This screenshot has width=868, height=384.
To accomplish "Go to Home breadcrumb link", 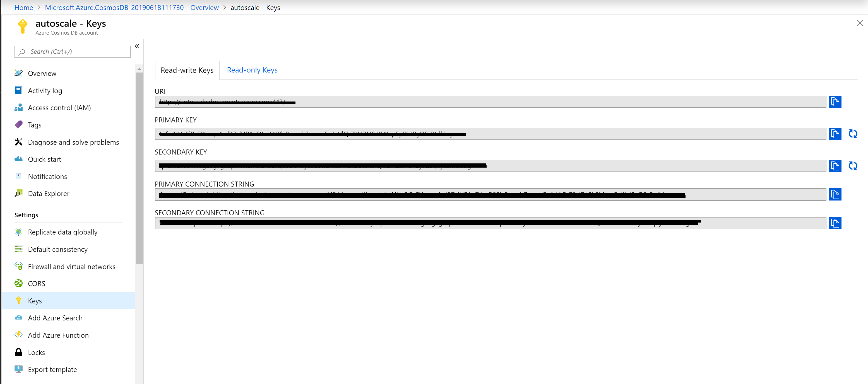I will click(24, 8).
